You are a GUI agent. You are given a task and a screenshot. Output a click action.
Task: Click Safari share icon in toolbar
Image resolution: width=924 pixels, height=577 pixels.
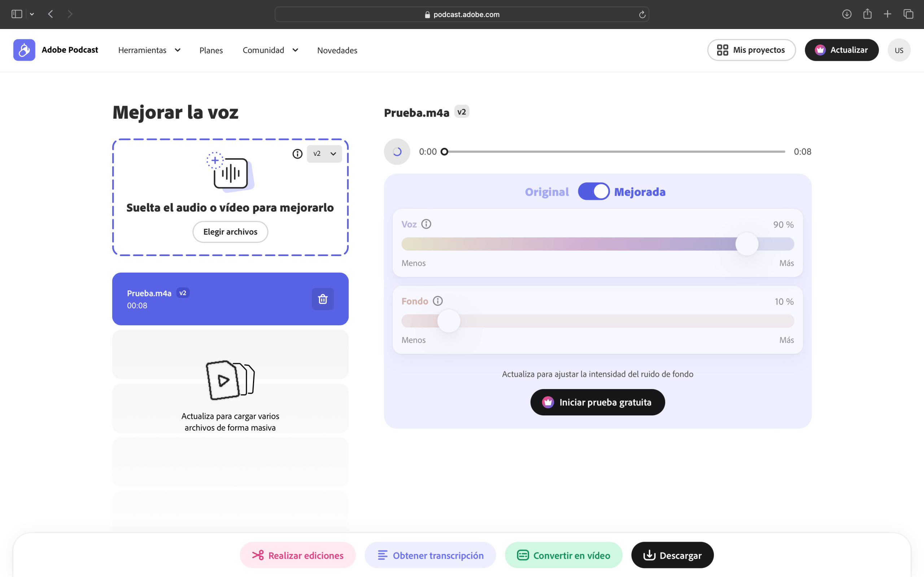[x=867, y=14]
